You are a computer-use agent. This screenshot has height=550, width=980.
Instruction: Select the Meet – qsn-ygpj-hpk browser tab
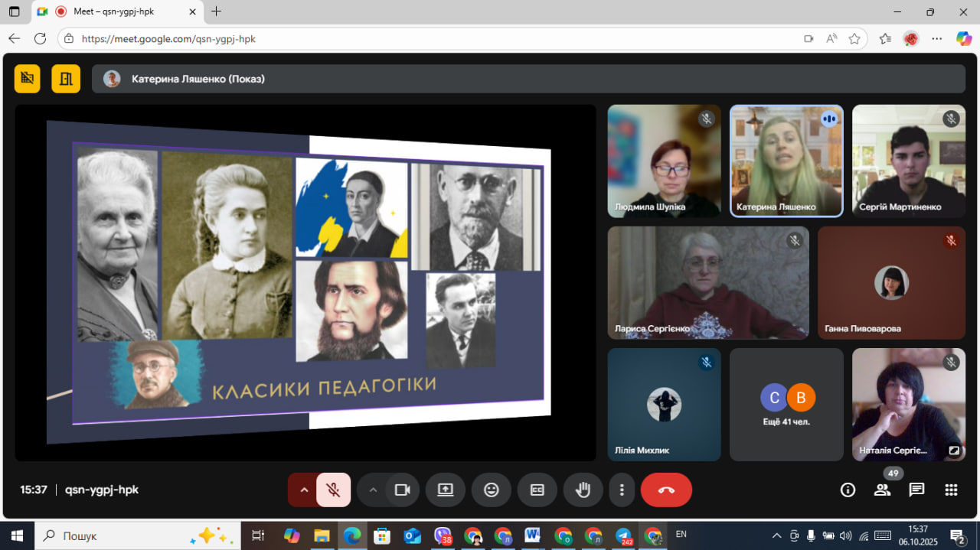115,11
